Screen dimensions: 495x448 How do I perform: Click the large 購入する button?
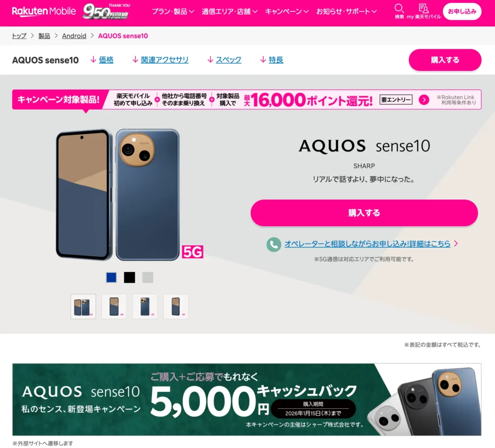(364, 213)
